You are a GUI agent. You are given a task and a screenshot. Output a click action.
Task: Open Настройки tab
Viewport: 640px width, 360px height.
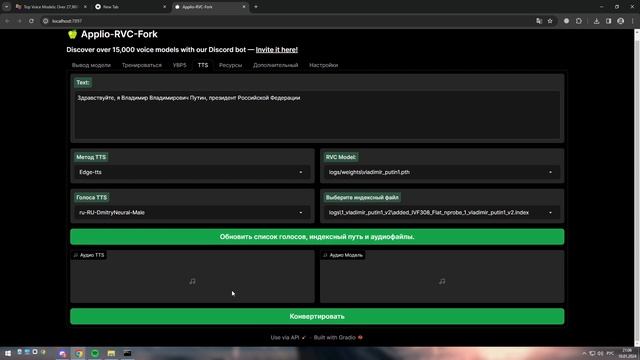coord(323,65)
